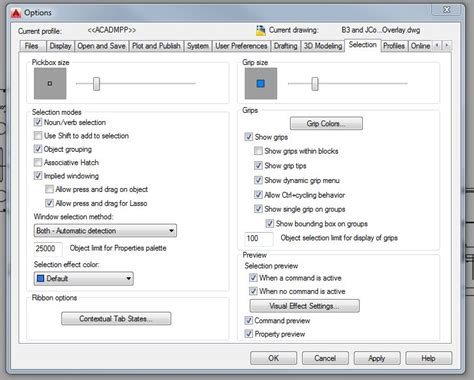This screenshot has width=474, height=380.
Task: Click the pickbox size preview square
Action: click(50, 83)
